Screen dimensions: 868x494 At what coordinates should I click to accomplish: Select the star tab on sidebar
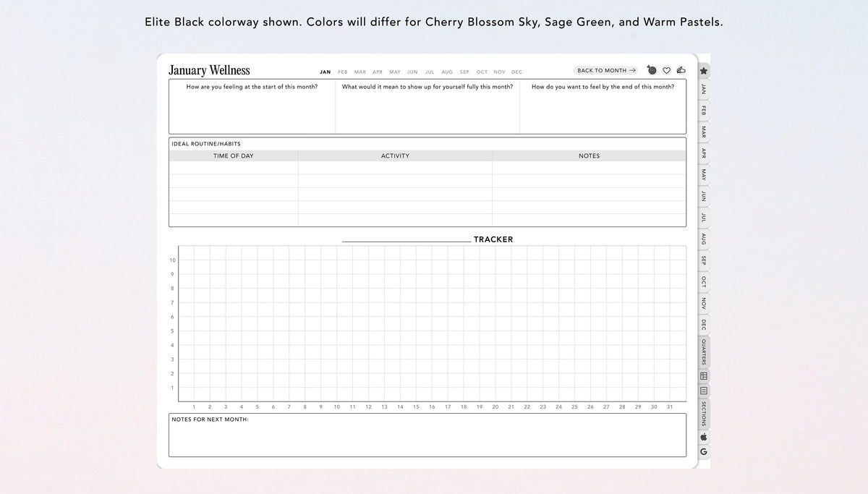(704, 71)
